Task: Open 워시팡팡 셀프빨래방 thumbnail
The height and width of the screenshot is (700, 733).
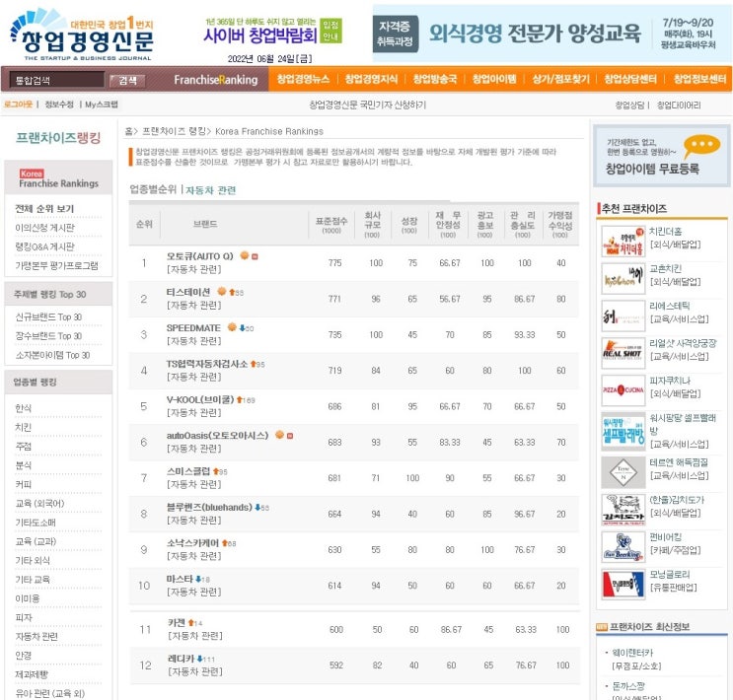Action: pos(623,431)
